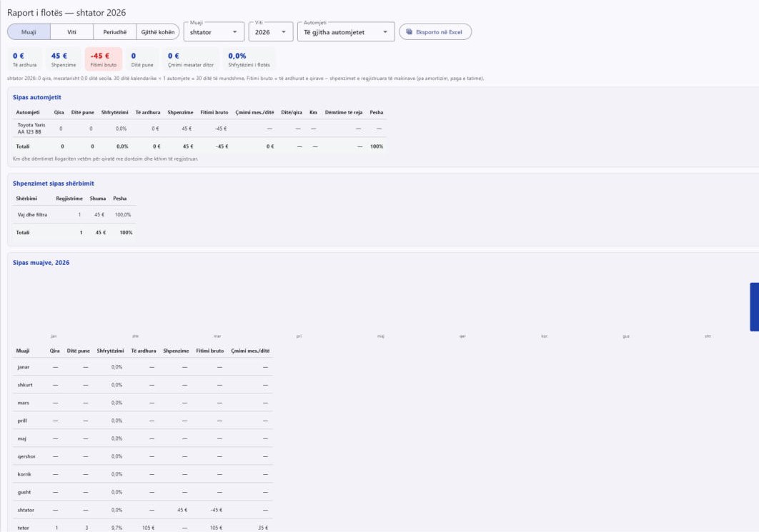Screen dimensions: 759x532
Task: Click the Ditë/qira column header
Action: (x=292, y=112)
